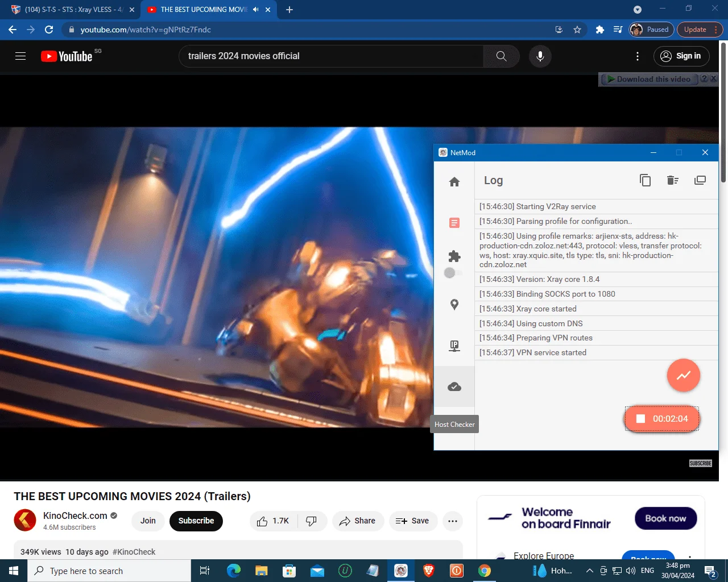The width and height of the screenshot is (728, 582).
Task: Open the tab search dropdown arrow
Action: tap(638, 10)
